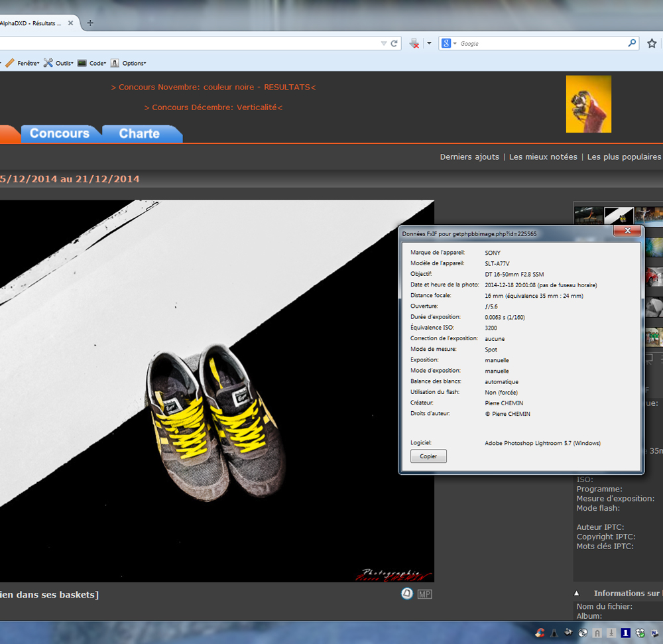Viewport: 663px width, 644px height.
Task: Open Concours Novembre couleur noire results link
Action: [x=213, y=87]
